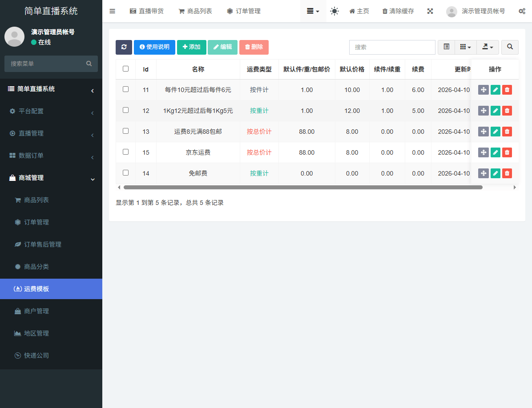This screenshot has height=408, width=532.
Task: Click the scrollbar right arrow
Action: click(515, 188)
